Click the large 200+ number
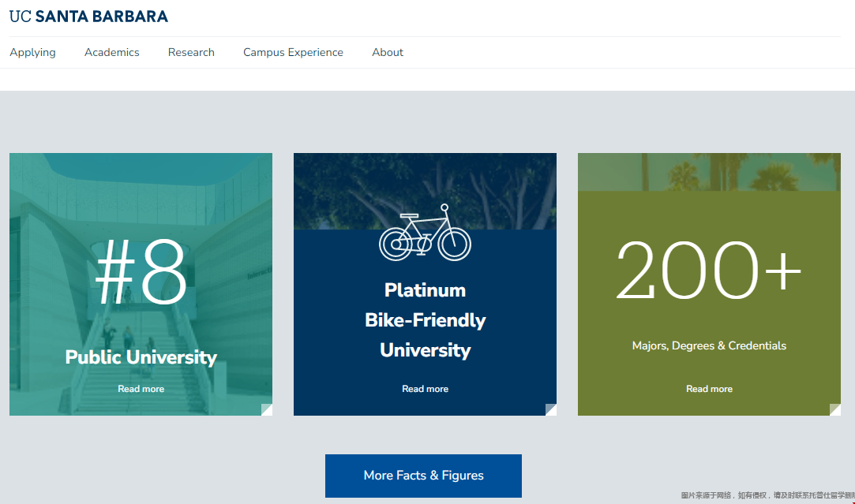 click(x=708, y=271)
